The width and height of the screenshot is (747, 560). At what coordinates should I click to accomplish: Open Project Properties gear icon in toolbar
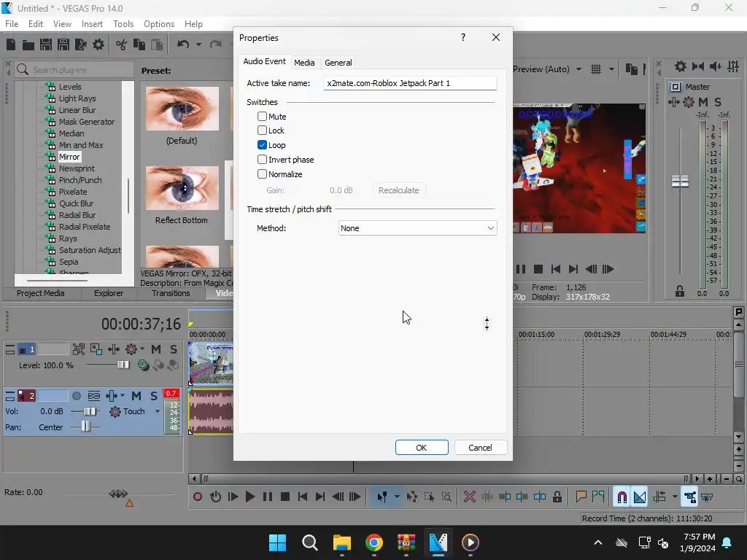click(98, 44)
